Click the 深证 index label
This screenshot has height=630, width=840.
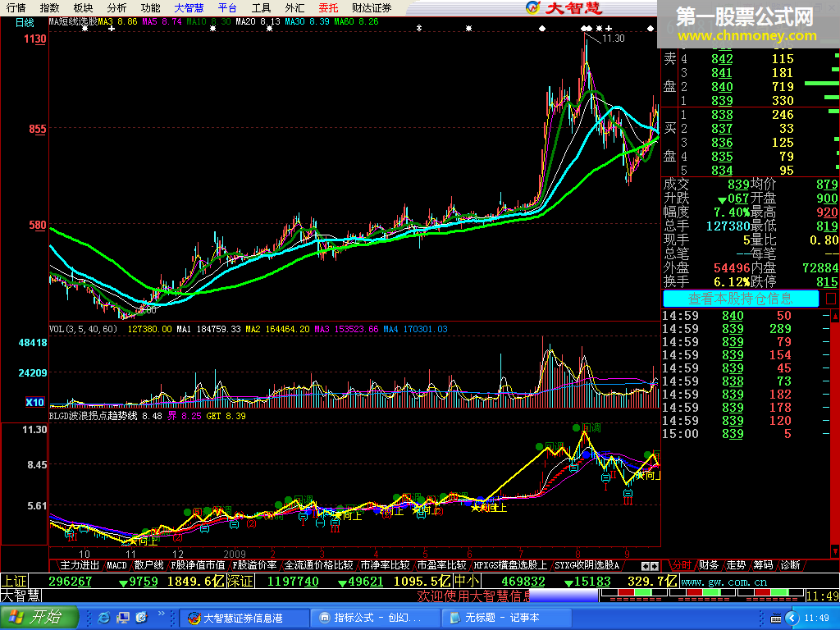coord(240,582)
